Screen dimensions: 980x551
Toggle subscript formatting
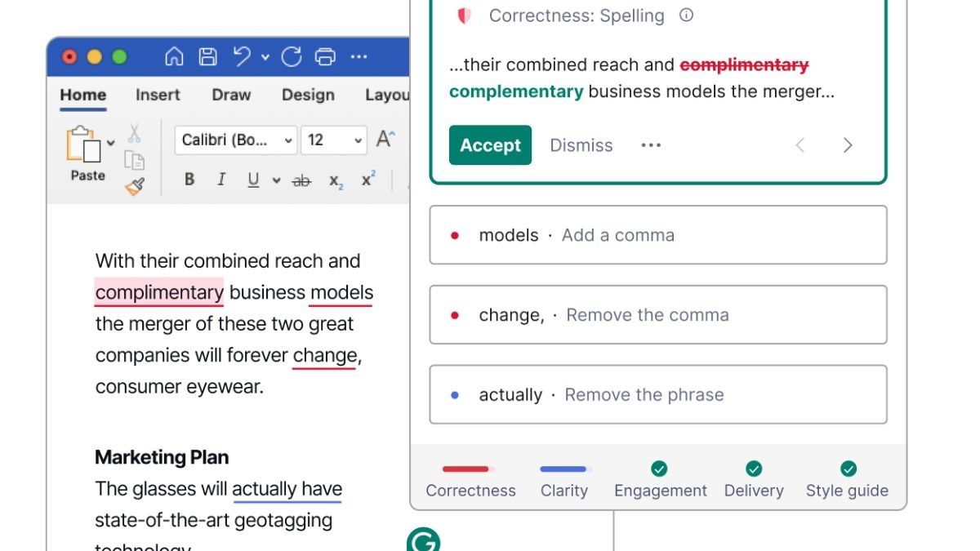pos(336,181)
